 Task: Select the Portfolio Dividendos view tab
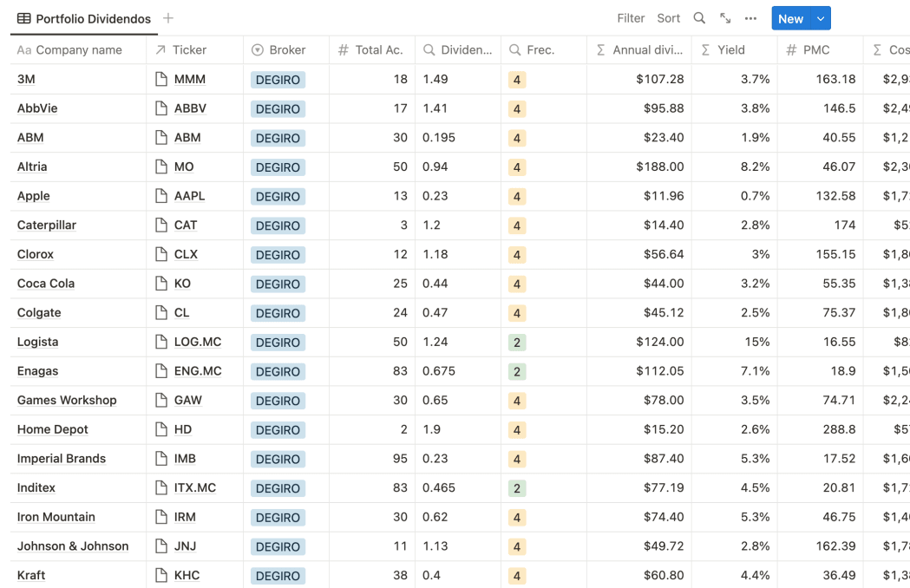pyautogui.click(x=84, y=18)
